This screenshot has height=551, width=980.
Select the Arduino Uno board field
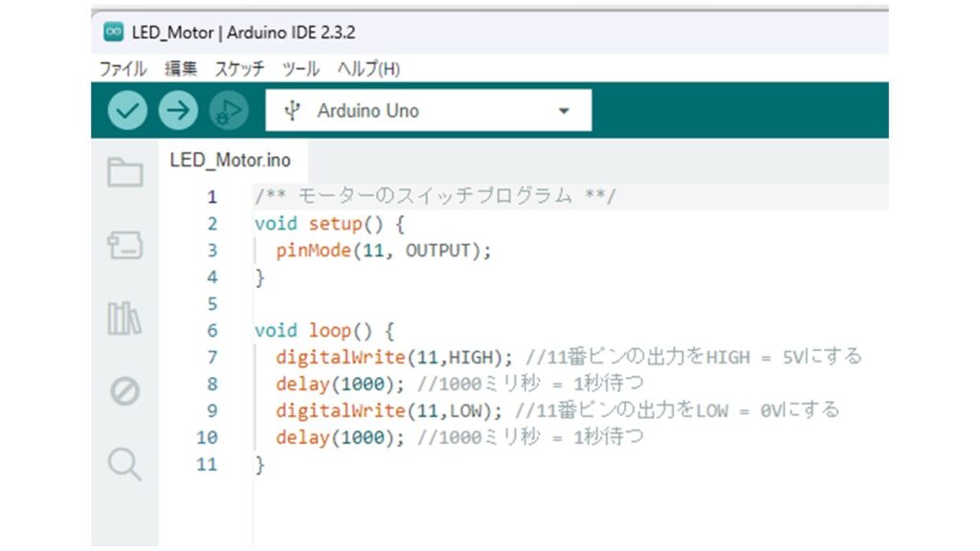coord(368,111)
